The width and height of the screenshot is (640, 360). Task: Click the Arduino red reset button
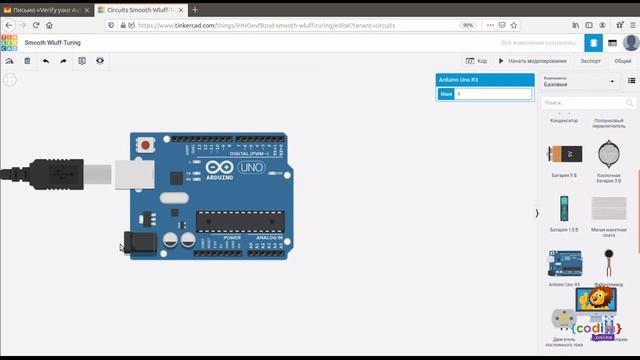coord(145,144)
